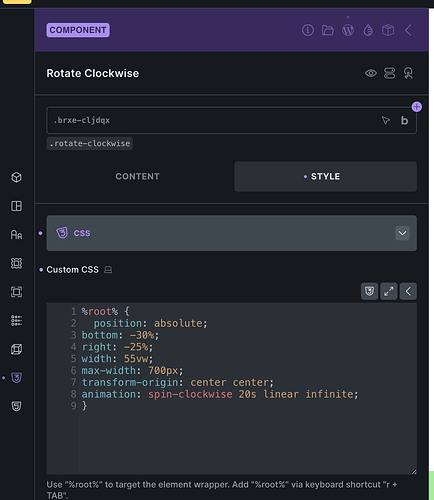Switch to the CONTENT tab
The height and width of the screenshot is (500, 434).
click(x=137, y=176)
